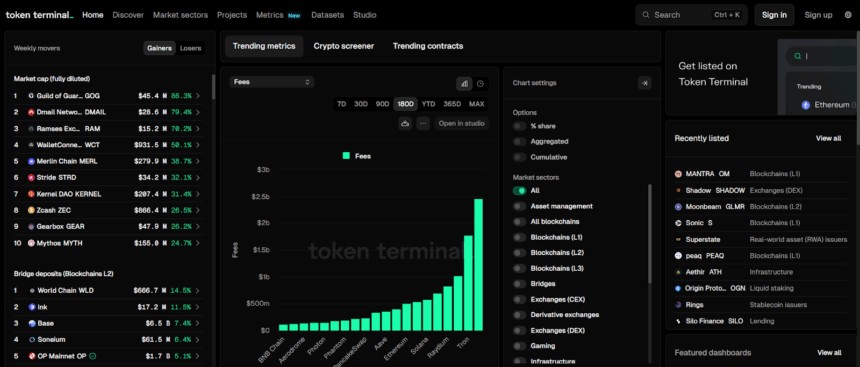Expand the Gearbox GEAR row chevron

[x=198, y=227]
